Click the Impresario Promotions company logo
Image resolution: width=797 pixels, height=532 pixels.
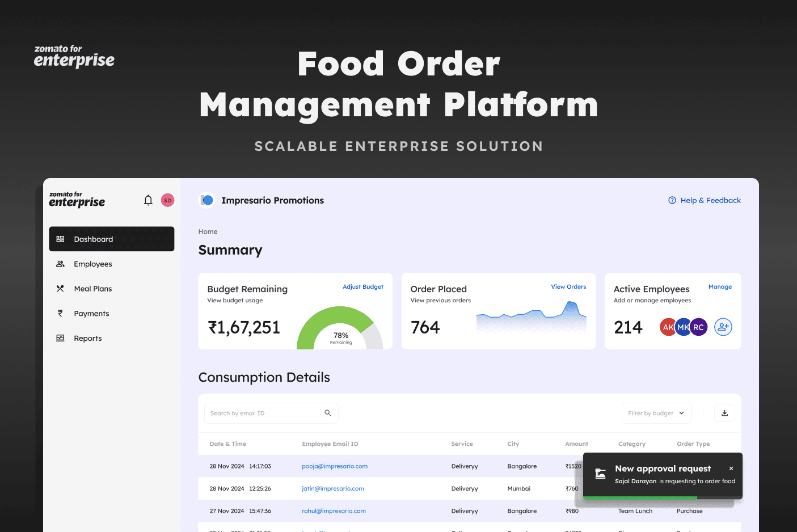(207, 200)
